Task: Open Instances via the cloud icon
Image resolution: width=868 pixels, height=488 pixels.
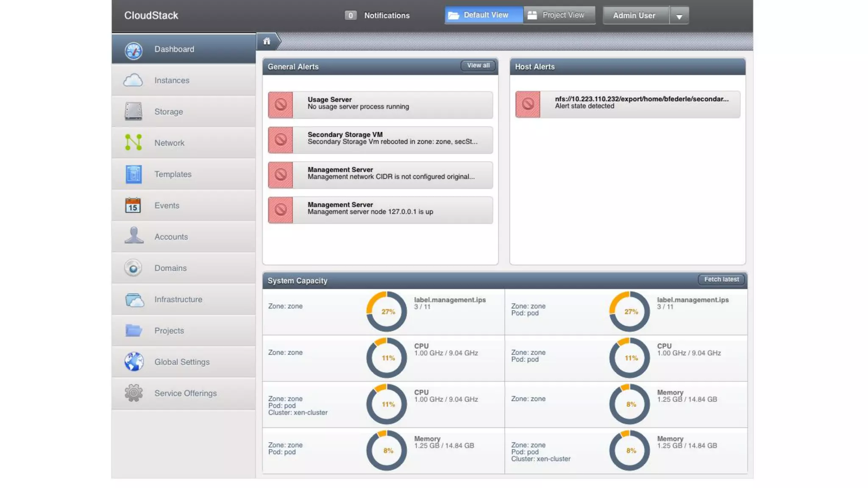Action: pyautogui.click(x=133, y=80)
